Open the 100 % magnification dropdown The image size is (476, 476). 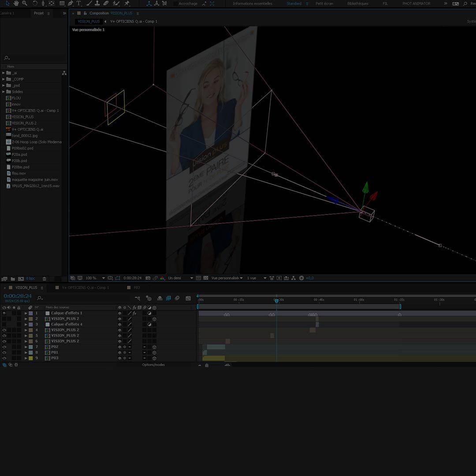[x=95, y=278]
